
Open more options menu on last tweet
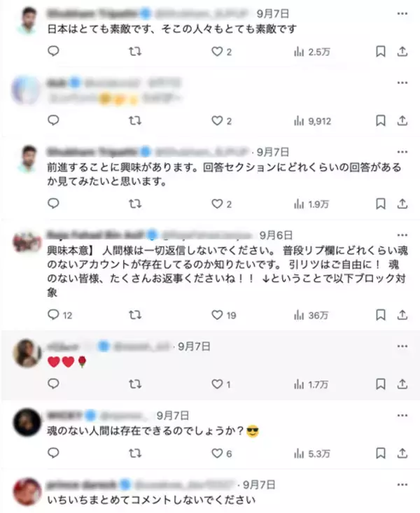click(402, 484)
